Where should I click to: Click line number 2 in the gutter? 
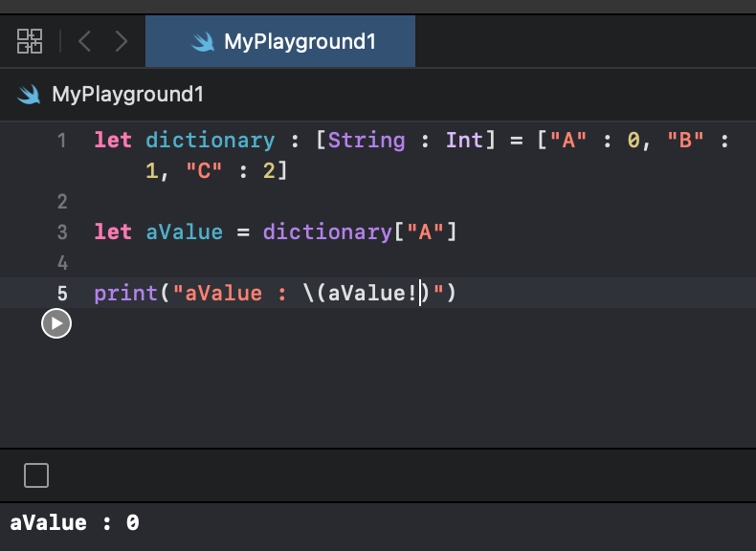point(62,202)
